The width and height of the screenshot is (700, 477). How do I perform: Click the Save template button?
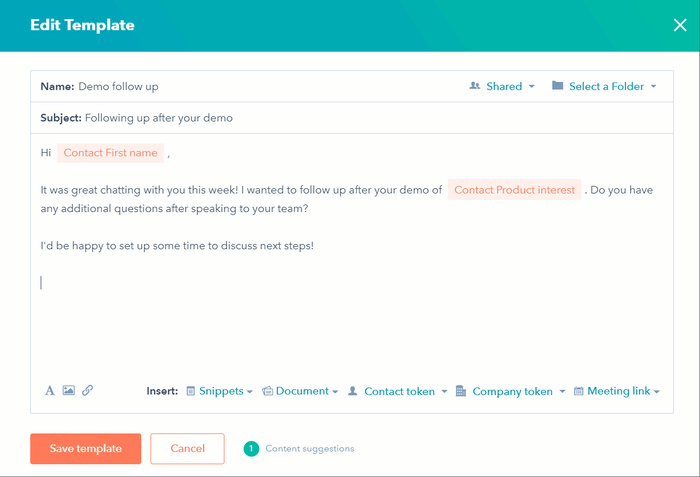coord(85,449)
